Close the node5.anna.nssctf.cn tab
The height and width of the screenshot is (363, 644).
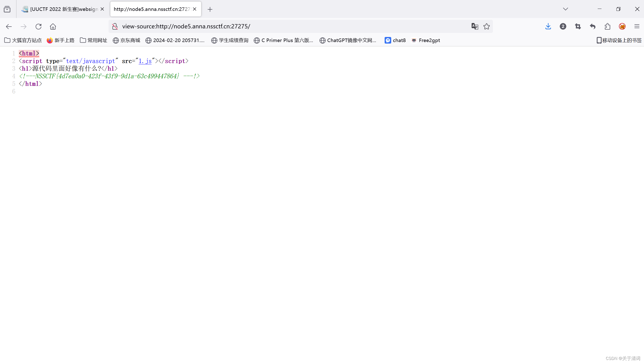tap(195, 9)
